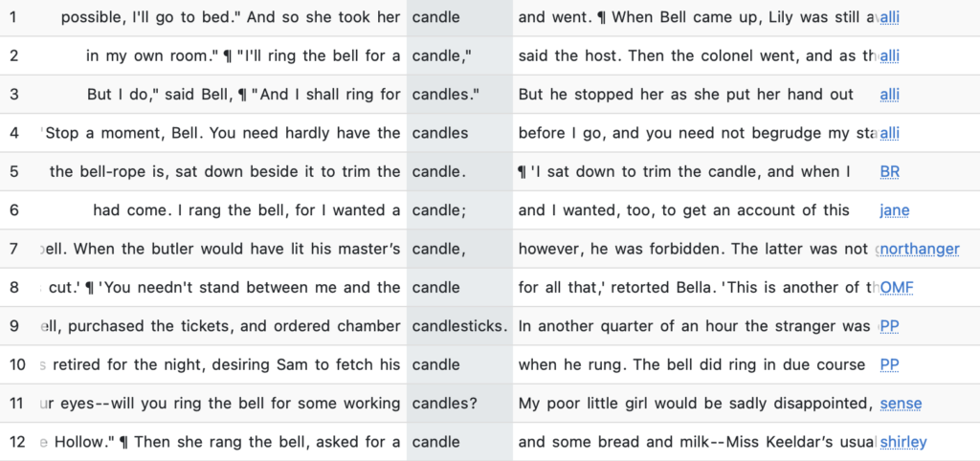Screen dimensions: 980x461
Task: Open the "BR" source link
Action: click(889, 172)
